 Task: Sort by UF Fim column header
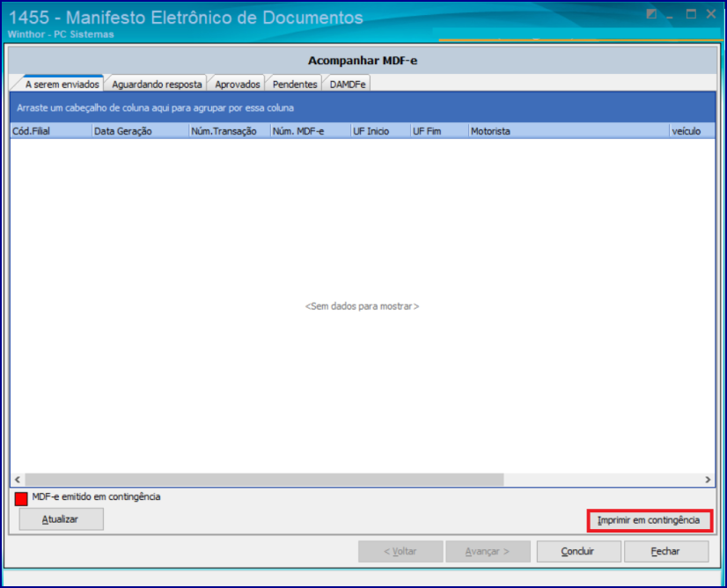tap(439, 131)
